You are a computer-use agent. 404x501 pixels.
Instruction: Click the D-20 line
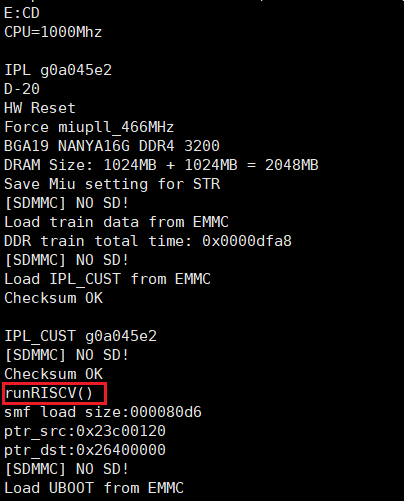(x=22, y=89)
